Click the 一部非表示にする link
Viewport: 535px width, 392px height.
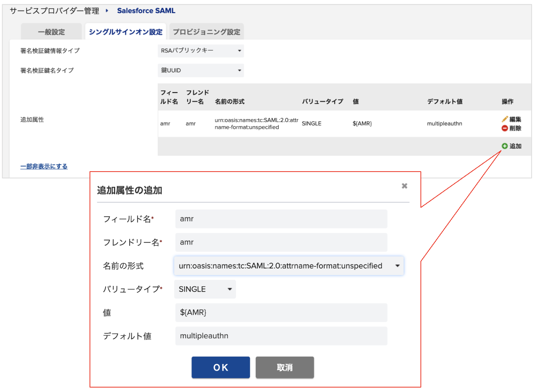click(44, 166)
